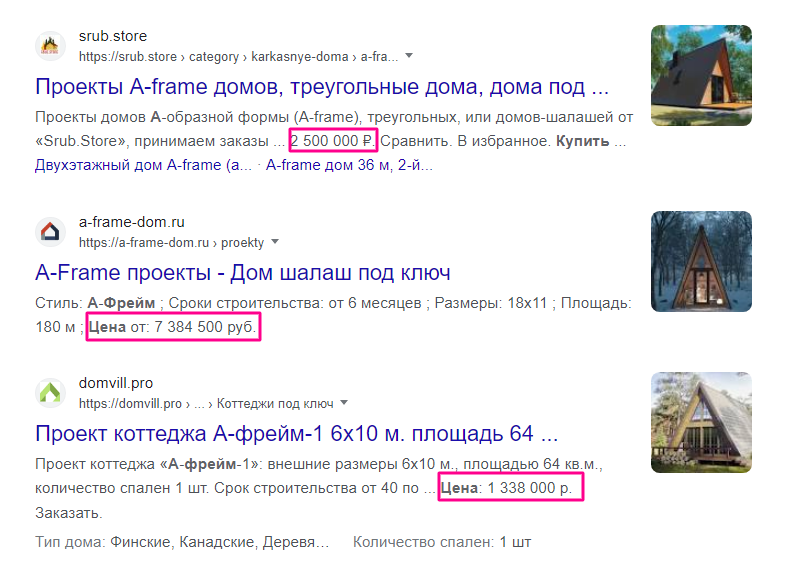The height and width of the screenshot is (568, 810).
Task: Click the URL 'https://srub.store › category › karkasnye-doma'
Action: tap(238, 57)
